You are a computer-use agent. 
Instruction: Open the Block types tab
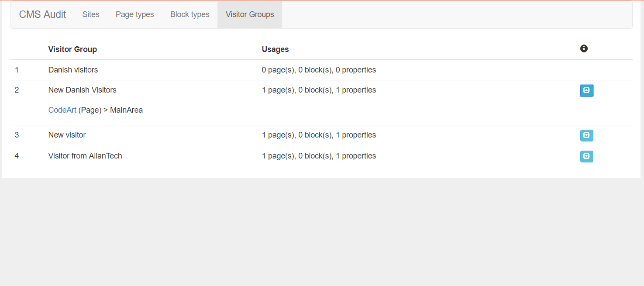pos(190,14)
